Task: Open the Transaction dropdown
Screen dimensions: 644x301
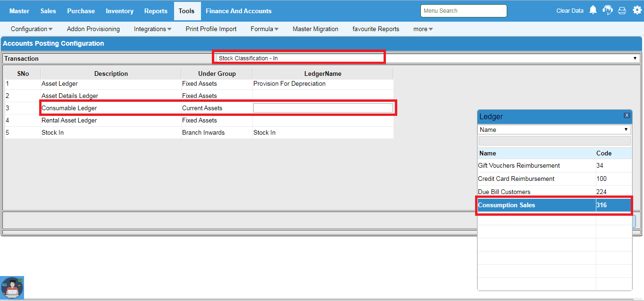Action: 427,58
